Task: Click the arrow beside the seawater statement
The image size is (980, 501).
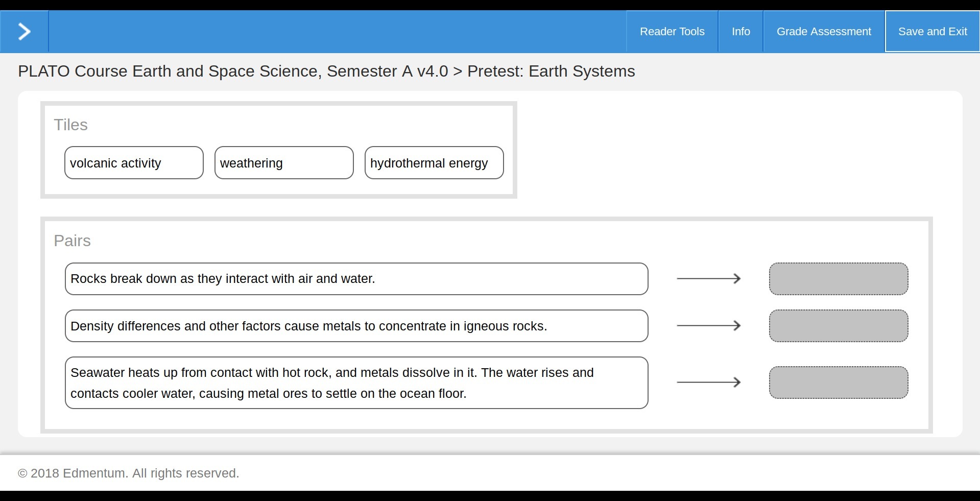Action: [709, 383]
